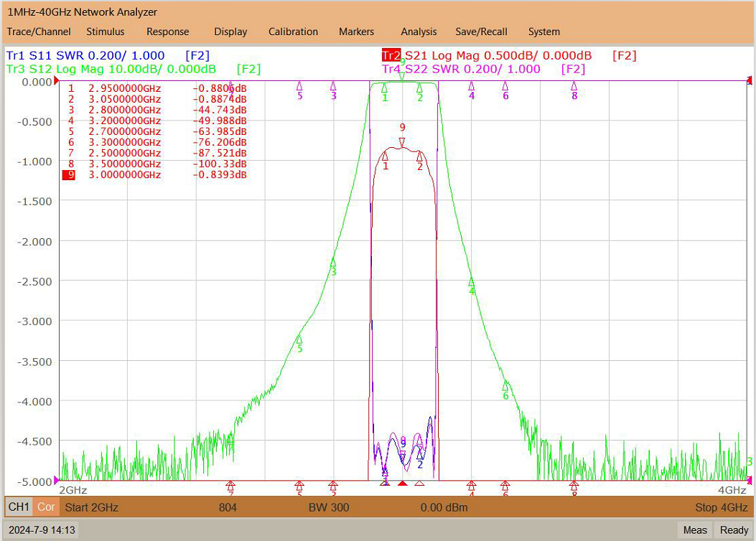
Task: Click the 4GHz x-axis stop label
Action: [x=732, y=490]
